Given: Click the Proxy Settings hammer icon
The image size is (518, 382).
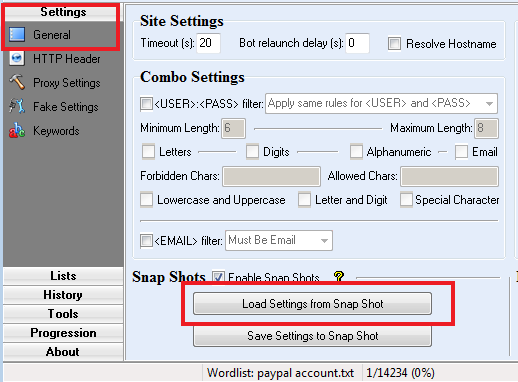Looking at the screenshot, I should click(17, 82).
